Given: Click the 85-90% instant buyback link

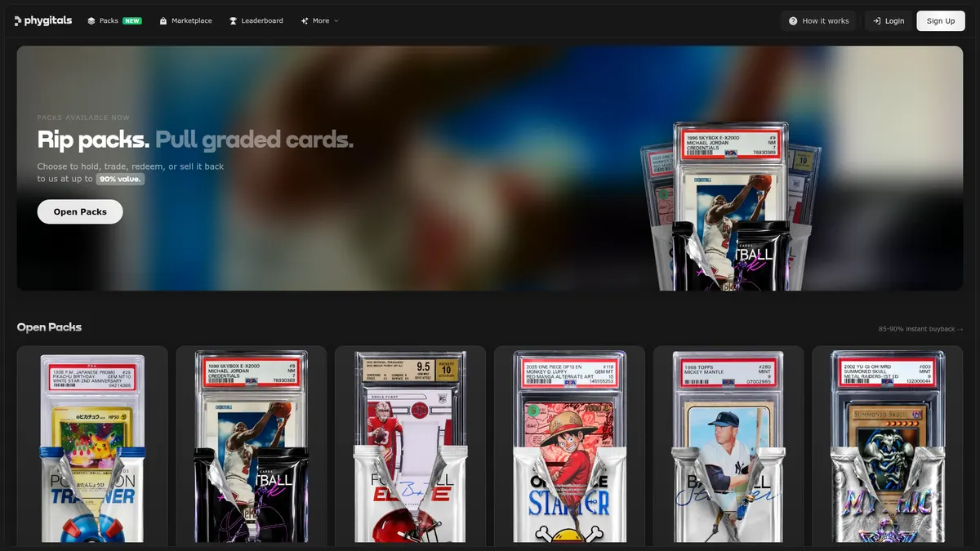Looking at the screenshot, I should (920, 329).
